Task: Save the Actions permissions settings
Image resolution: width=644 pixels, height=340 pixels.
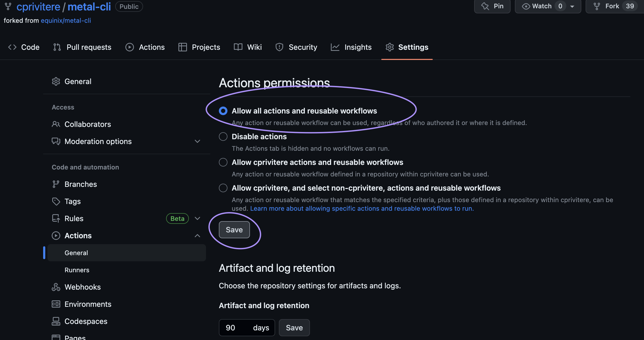Action: [234, 230]
